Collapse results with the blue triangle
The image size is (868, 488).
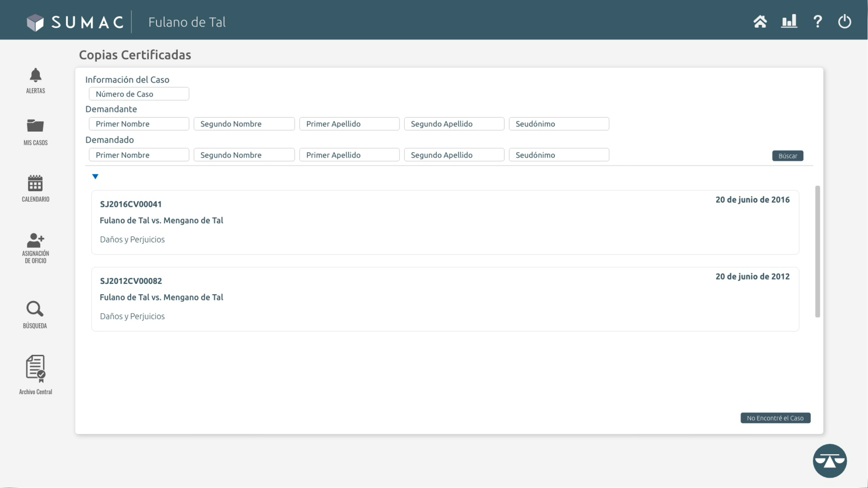95,176
